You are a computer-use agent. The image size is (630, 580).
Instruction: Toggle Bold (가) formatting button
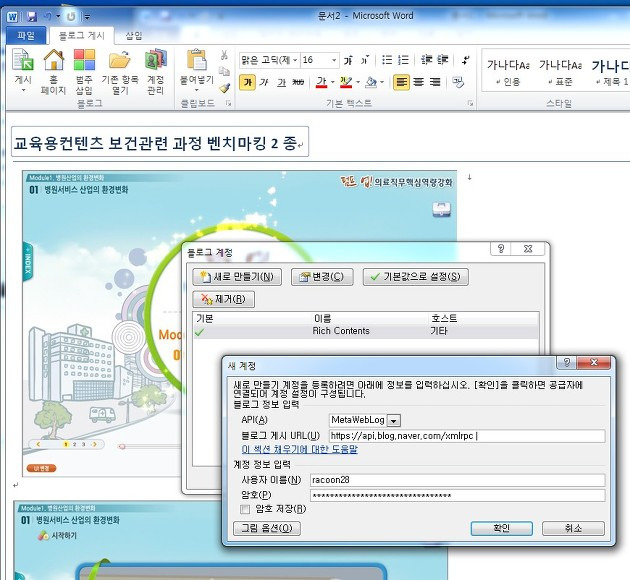click(248, 82)
